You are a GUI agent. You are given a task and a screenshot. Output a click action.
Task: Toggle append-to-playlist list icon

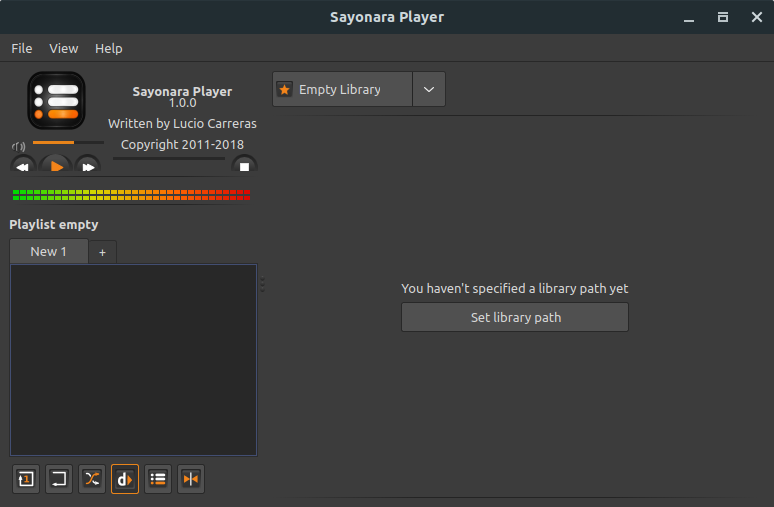tap(158, 479)
